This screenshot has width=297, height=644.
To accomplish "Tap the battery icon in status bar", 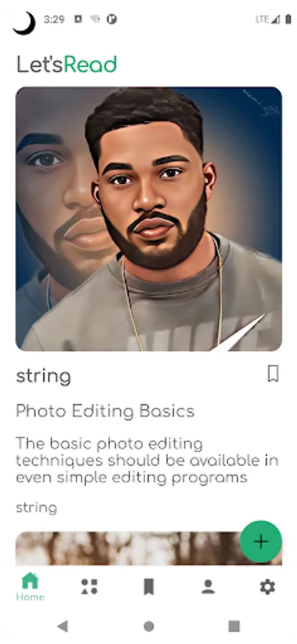I will coord(288,19).
